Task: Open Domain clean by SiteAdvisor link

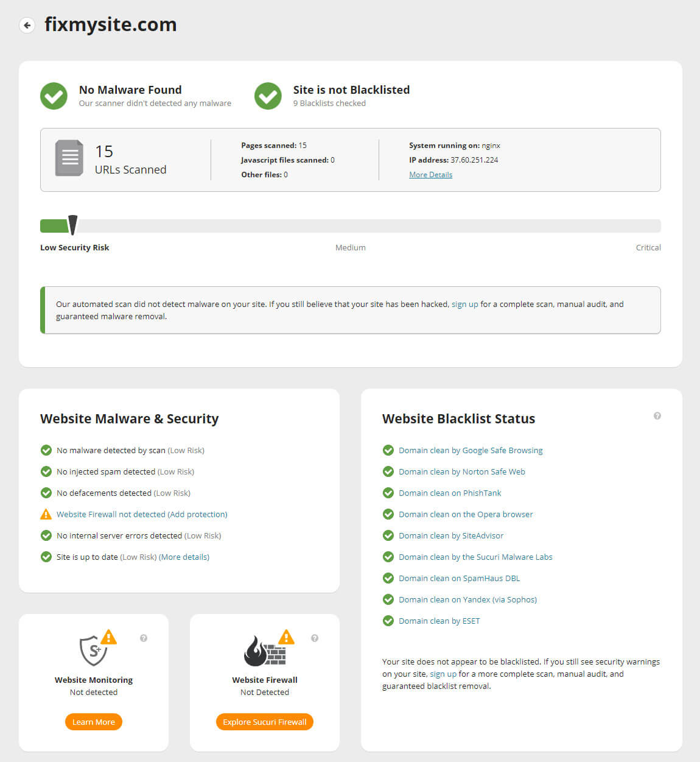Action: 451,535
